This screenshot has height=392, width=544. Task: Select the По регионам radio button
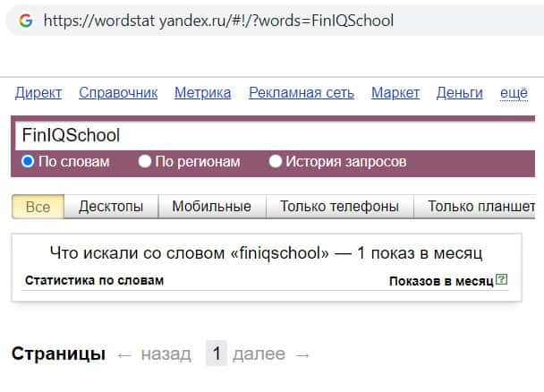145,161
